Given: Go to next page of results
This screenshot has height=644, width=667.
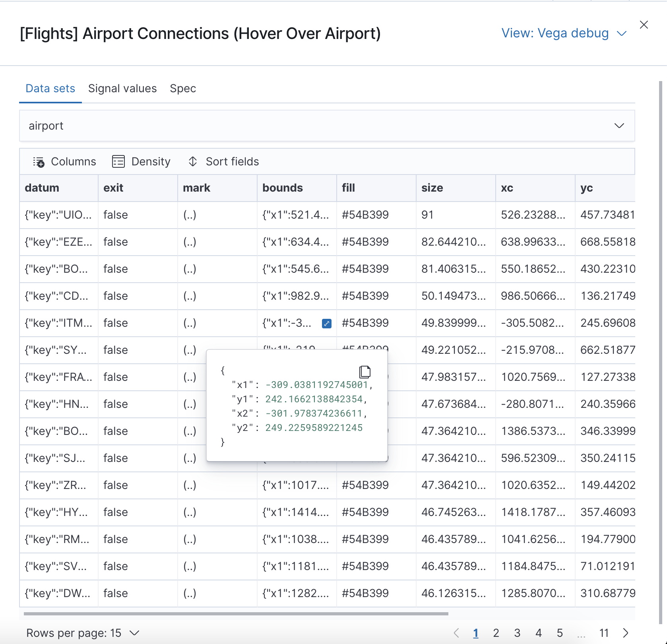Looking at the screenshot, I should click(626, 633).
